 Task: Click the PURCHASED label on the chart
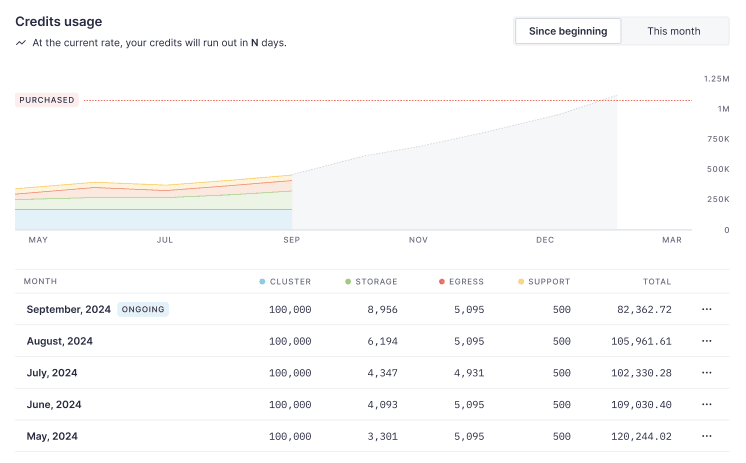47,100
